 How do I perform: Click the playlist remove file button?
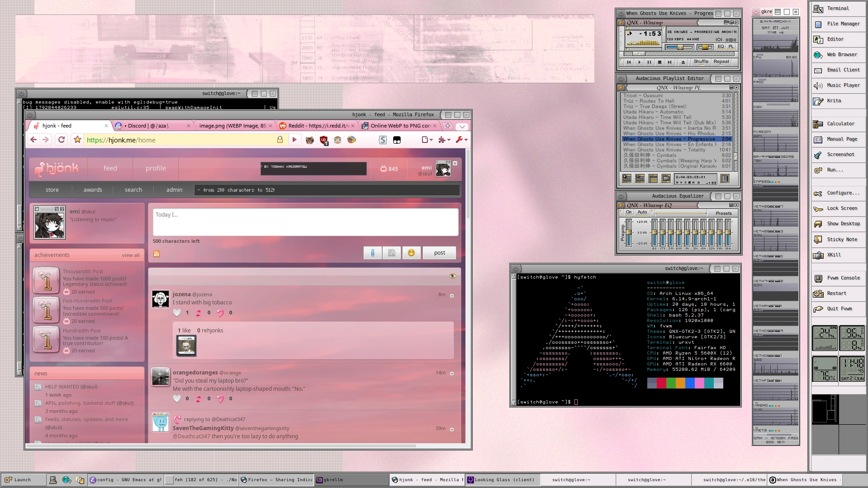click(640, 179)
